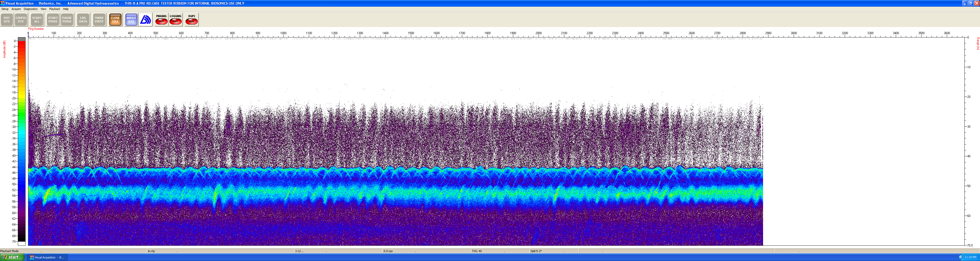This screenshot has height=261, width=980.
Task: Click the Ping Number axis label
Action: point(36,29)
